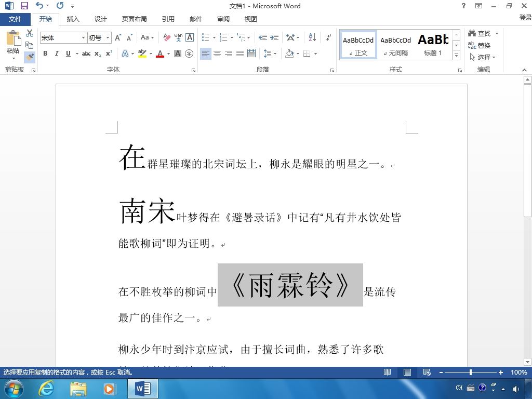Apply the 无间隔 style
The image size is (532, 399).
click(395, 45)
